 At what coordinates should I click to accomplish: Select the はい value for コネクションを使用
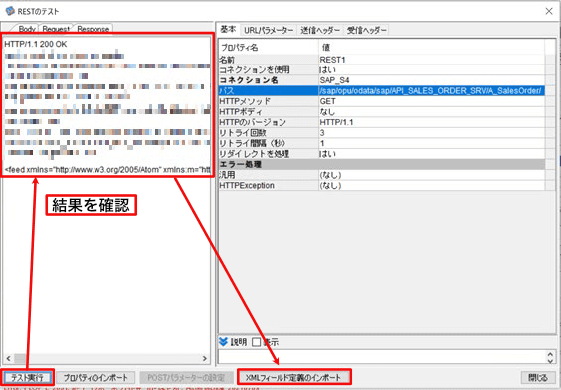click(431, 69)
